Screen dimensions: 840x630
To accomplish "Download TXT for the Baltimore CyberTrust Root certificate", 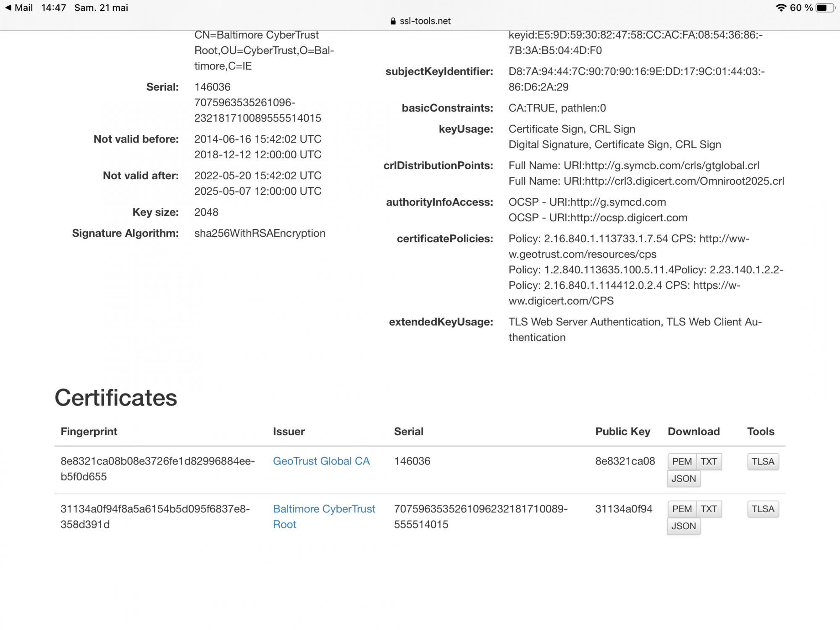I will 709,509.
